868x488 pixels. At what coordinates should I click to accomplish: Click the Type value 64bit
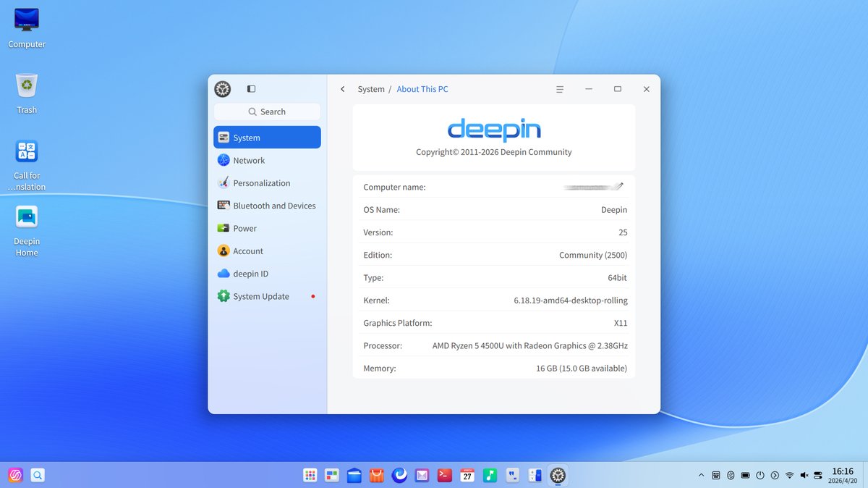point(618,277)
